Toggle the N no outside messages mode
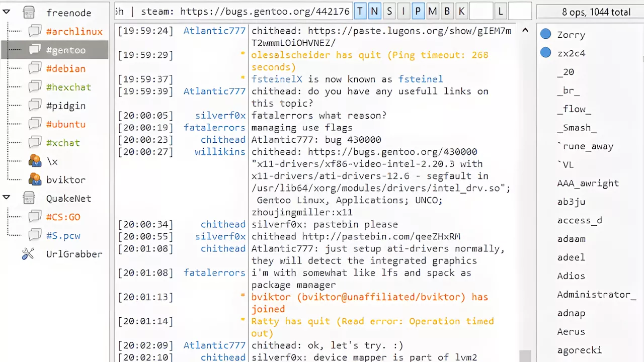Image resolution: width=644 pixels, height=362 pixels. [375, 11]
